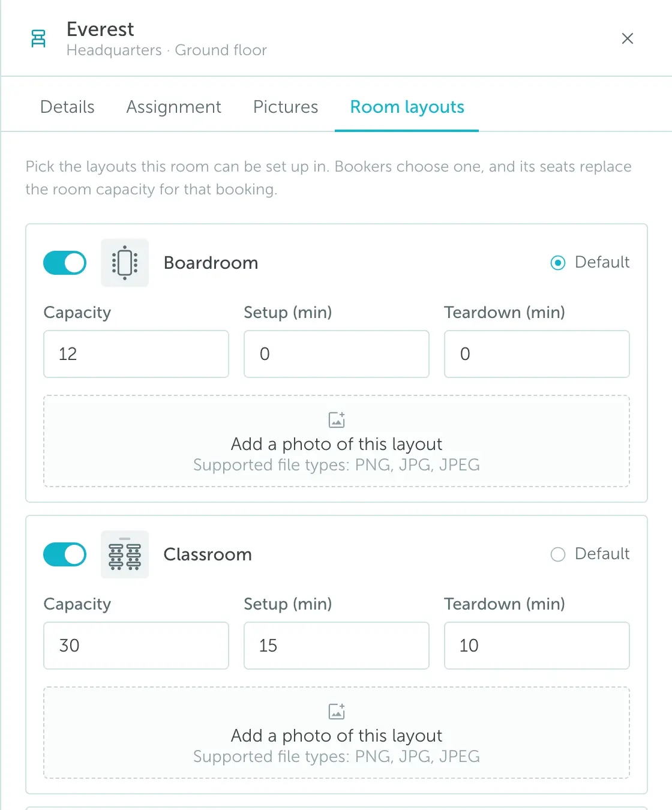Screen dimensions: 672x810
Task: Add a photo of the Boardroom layout
Action: pos(337,441)
